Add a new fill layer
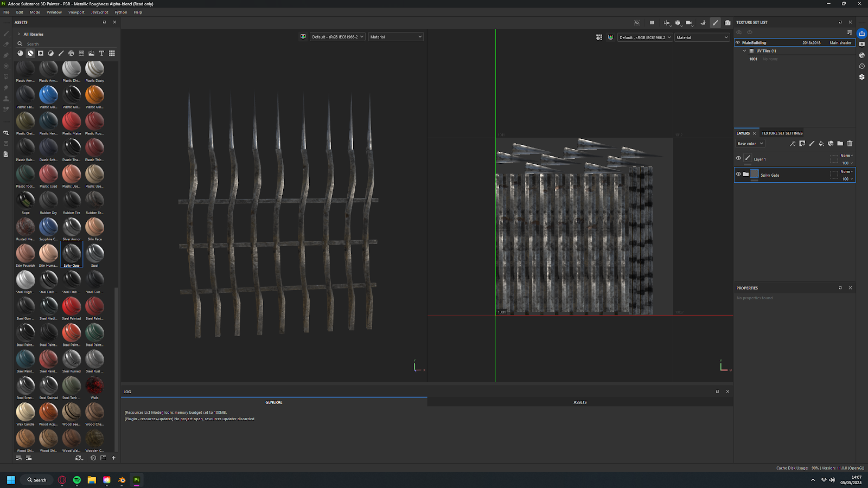868x488 pixels. click(x=821, y=144)
